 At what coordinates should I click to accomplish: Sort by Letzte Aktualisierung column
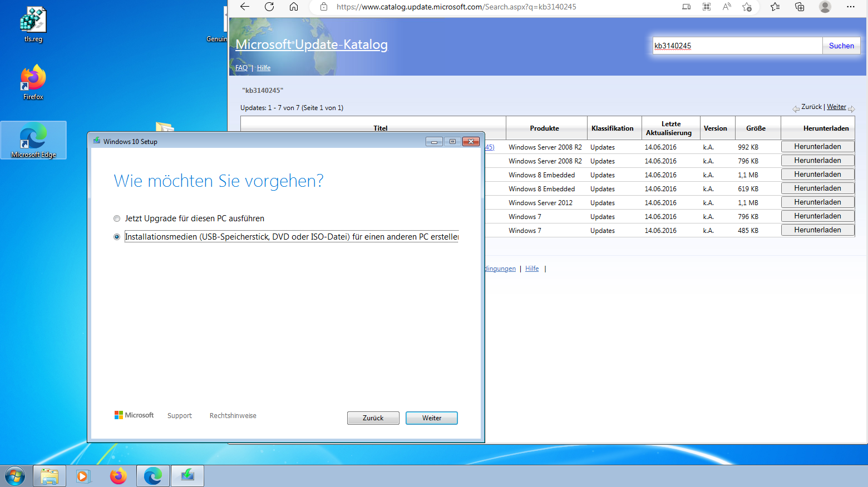click(x=669, y=128)
